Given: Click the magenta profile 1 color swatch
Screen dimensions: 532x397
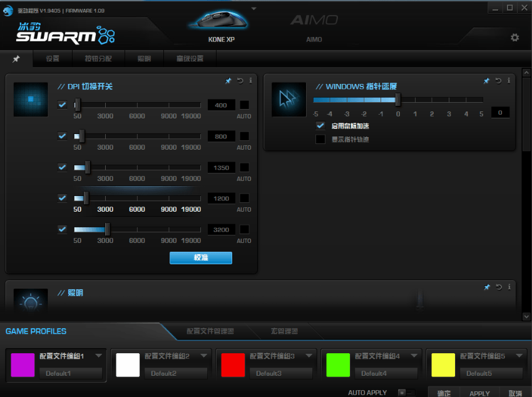Looking at the screenshot, I should (x=23, y=365).
